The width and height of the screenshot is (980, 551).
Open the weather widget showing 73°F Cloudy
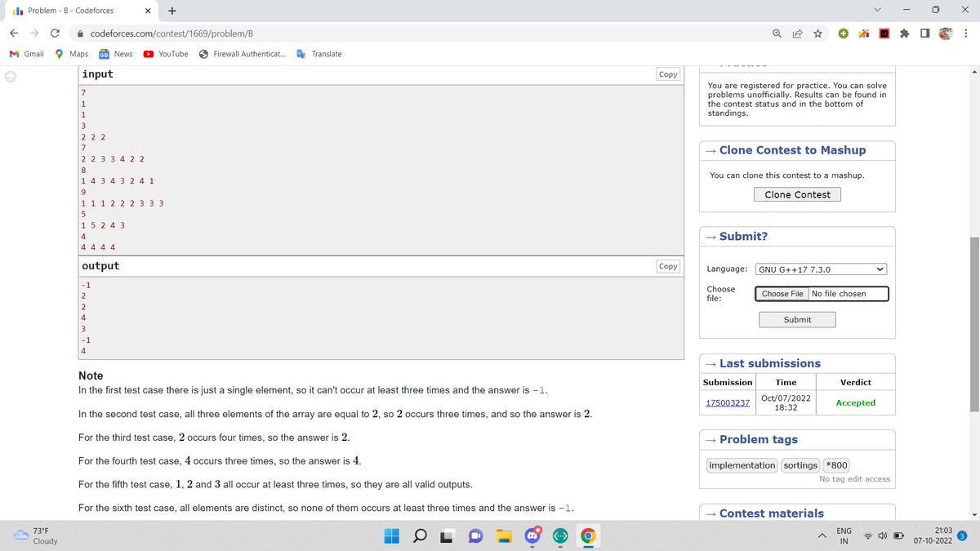point(37,535)
